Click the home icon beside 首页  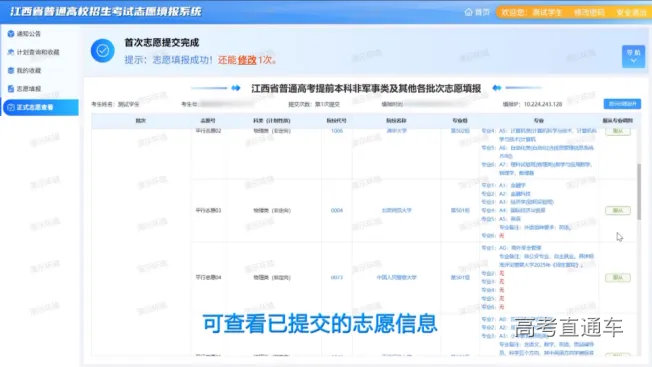469,12
